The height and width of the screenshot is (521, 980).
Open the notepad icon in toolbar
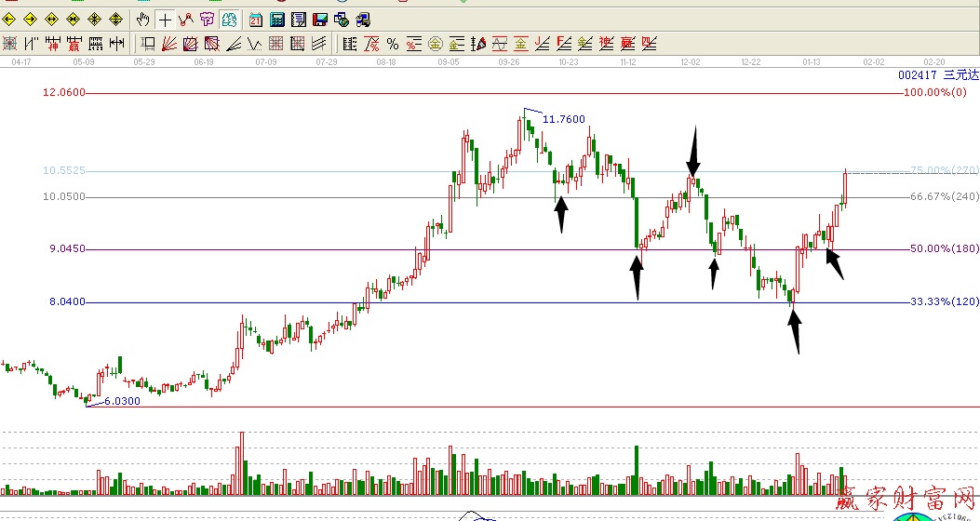coord(298,19)
